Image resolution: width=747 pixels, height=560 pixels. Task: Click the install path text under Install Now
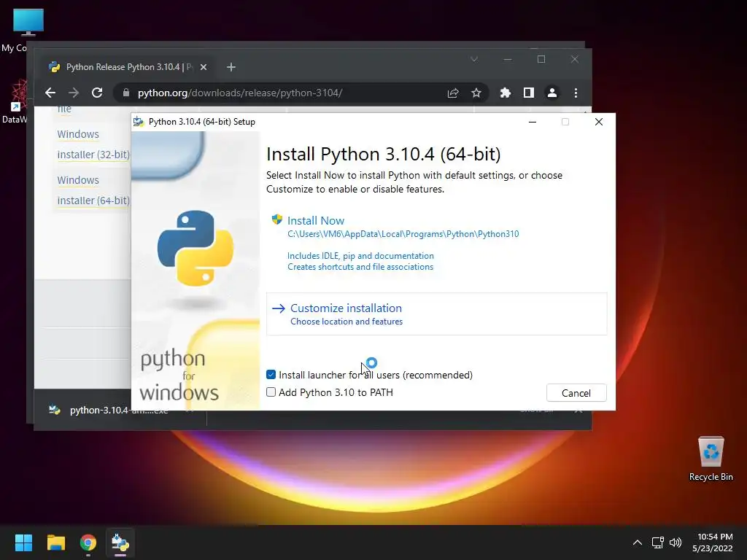click(x=403, y=234)
